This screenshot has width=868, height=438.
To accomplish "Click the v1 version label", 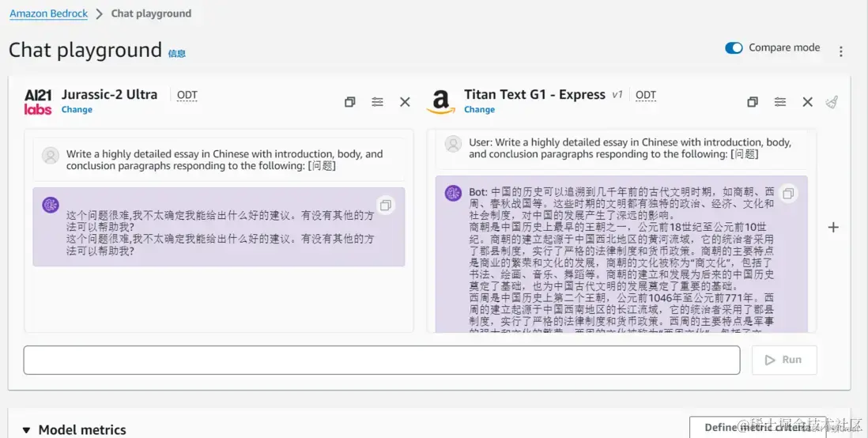I will pos(617,95).
